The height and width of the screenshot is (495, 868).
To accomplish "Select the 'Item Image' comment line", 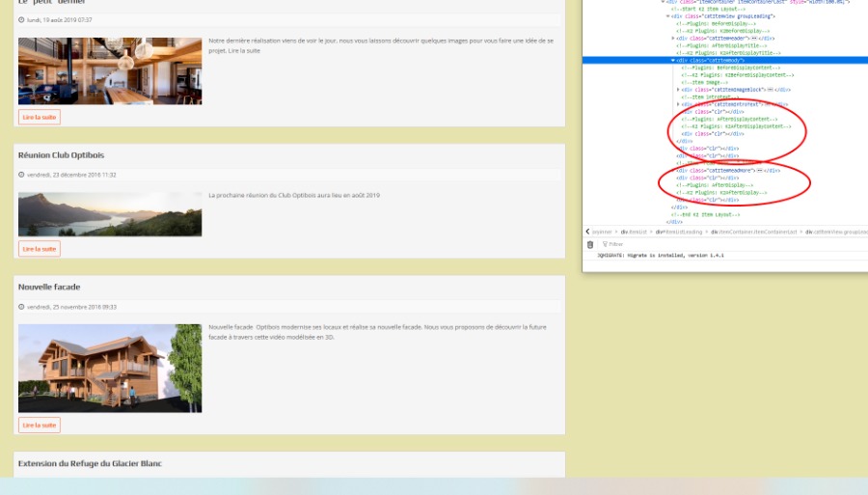I will click(705, 82).
